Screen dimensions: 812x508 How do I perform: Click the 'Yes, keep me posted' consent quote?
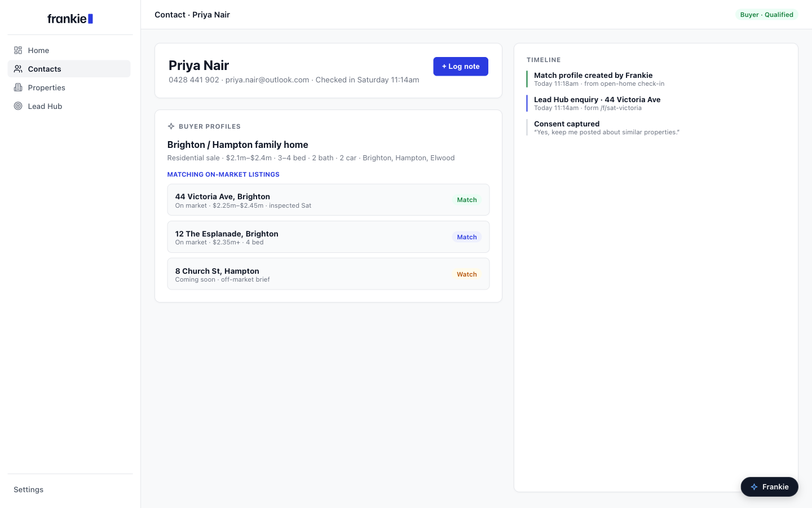pos(607,132)
